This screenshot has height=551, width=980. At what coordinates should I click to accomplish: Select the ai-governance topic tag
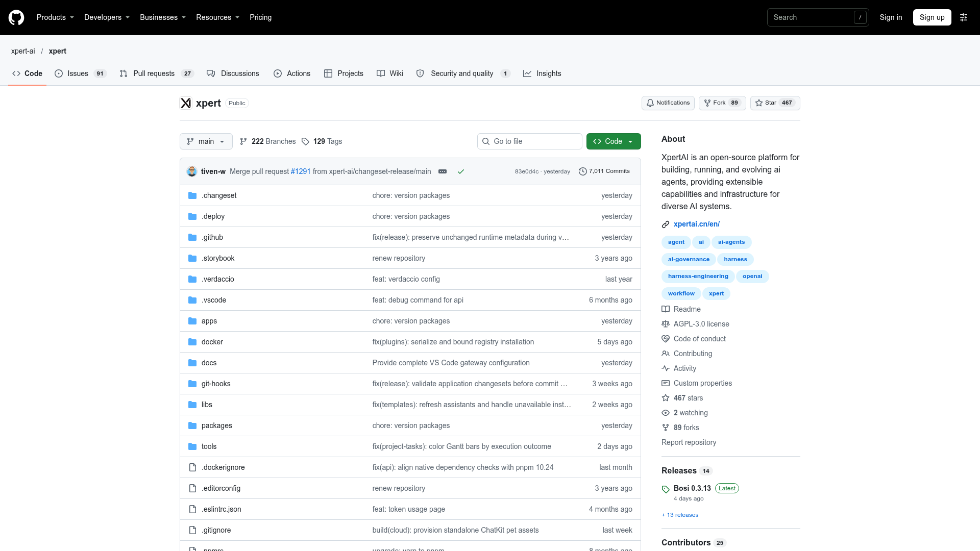(x=689, y=259)
